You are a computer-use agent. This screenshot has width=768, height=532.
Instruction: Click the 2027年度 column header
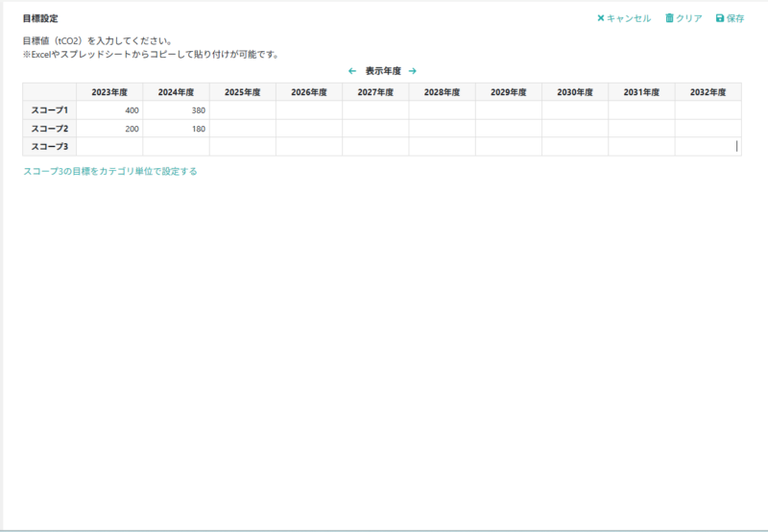click(x=375, y=92)
